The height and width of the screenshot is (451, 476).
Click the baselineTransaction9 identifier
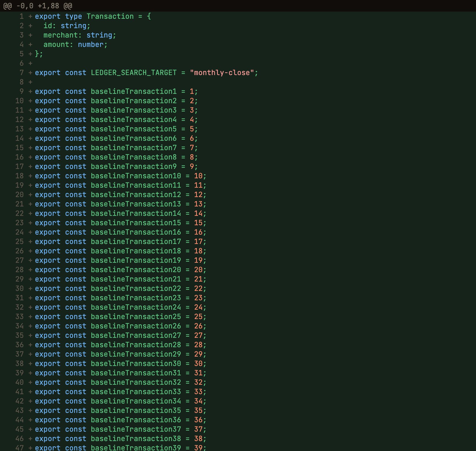click(x=134, y=166)
